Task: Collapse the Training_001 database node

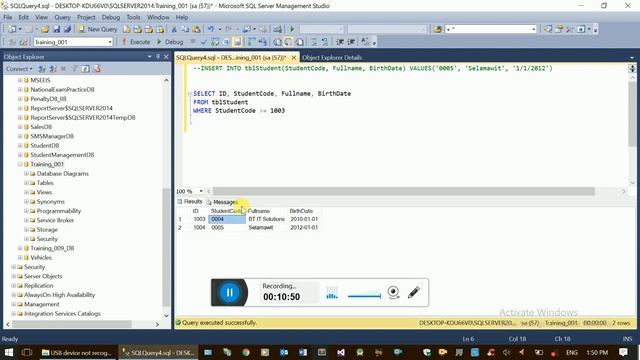Action: pyautogui.click(x=20, y=164)
